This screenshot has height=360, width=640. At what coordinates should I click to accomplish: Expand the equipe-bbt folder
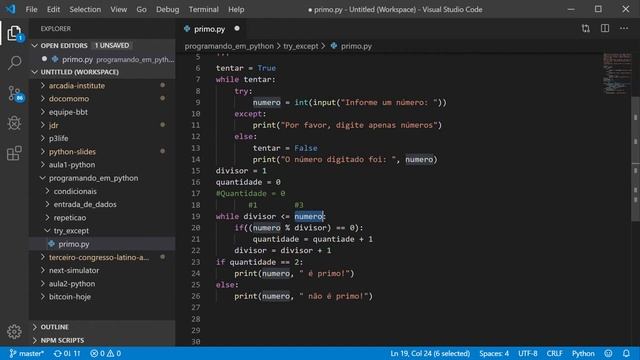tap(102, 112)
